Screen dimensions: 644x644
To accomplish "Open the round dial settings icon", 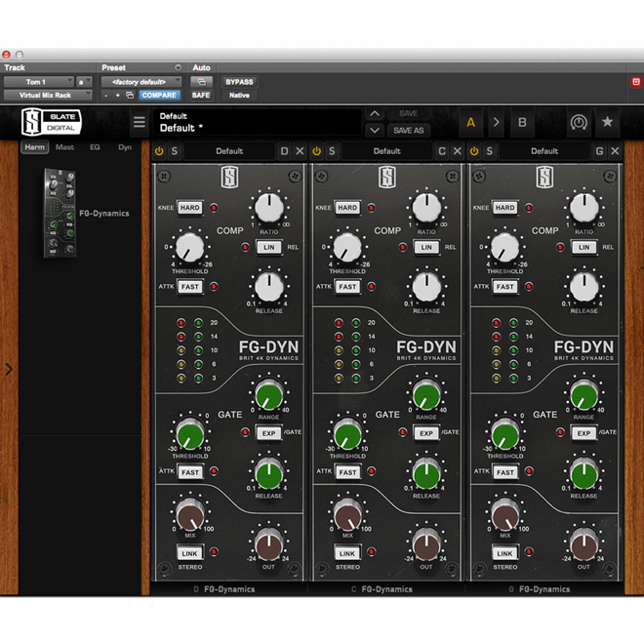I will (x=579, y=123).
